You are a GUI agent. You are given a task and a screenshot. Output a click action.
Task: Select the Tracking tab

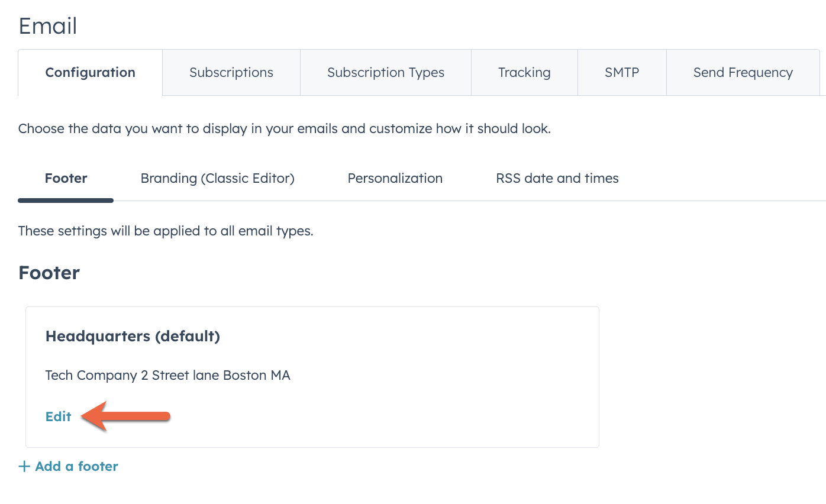524,72
